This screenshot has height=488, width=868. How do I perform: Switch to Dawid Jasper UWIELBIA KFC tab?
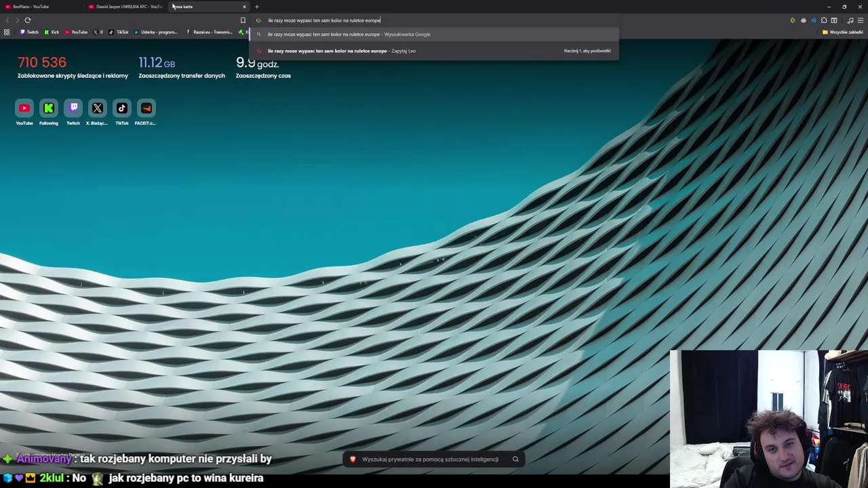pyautogui.click(x=125, y=6)
